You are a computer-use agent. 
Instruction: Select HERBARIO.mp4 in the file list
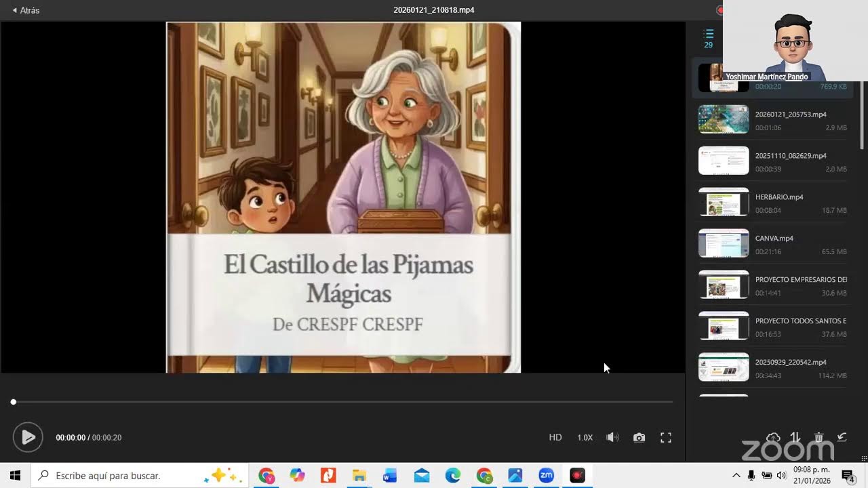pyautogui.click(x=772, y=202)
